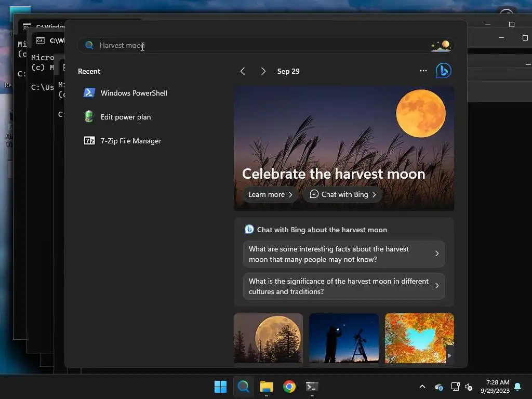This screenshot has width=532, height=399.
Task: Open Bing Chat icon beside the date
Action: coord(443,71)
